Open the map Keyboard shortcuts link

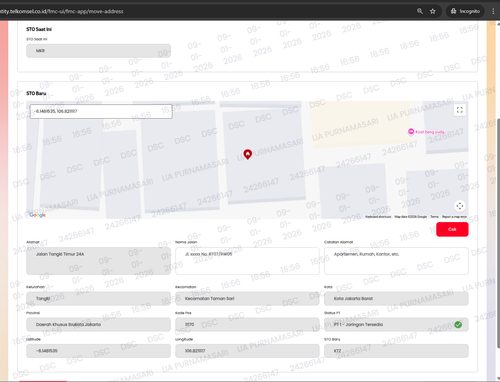[378, 217]
